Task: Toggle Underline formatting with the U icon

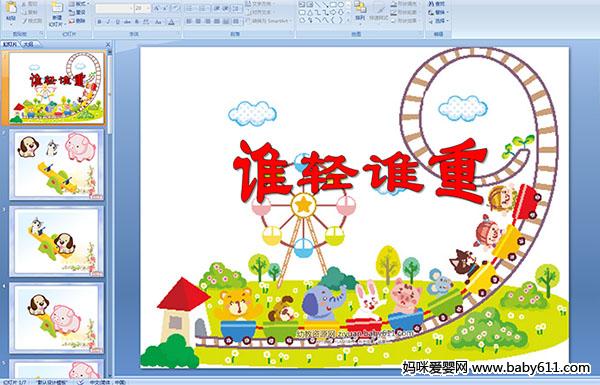Action: [x=117, y=22]
